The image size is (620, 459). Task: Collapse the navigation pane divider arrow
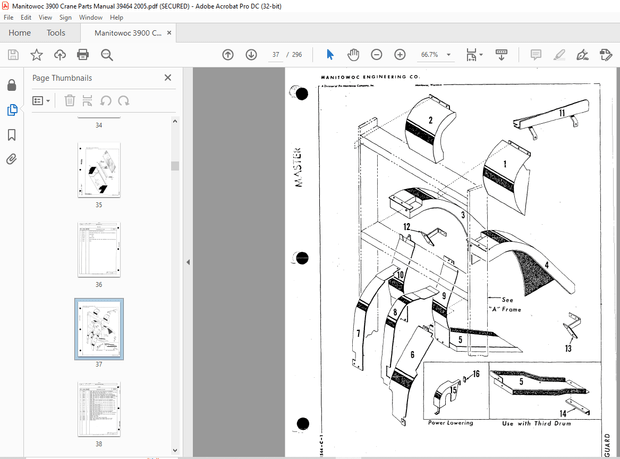tap(188, 262)
